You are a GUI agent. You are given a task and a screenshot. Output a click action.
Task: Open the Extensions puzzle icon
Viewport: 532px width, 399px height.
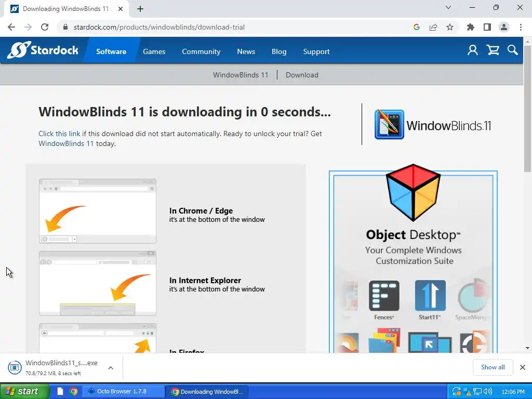[x=471, y=27]
